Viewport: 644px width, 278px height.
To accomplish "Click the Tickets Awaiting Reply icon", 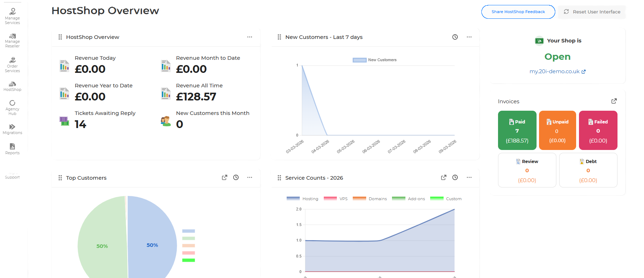I will click(64, 121).
